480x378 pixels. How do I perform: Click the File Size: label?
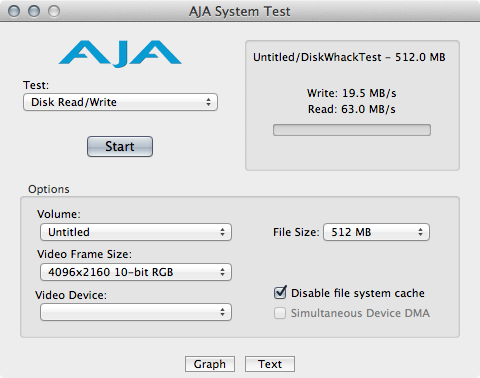click(x=296, y=232)
